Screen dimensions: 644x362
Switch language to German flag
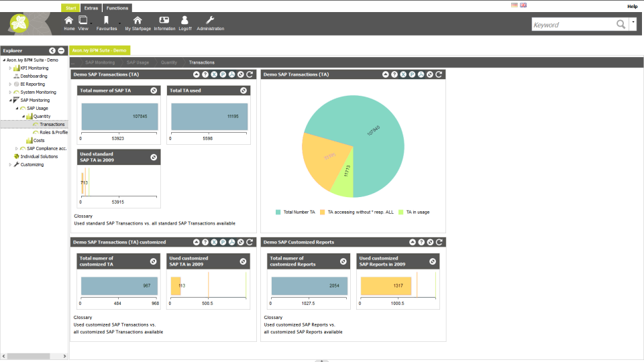pos(515,5)
